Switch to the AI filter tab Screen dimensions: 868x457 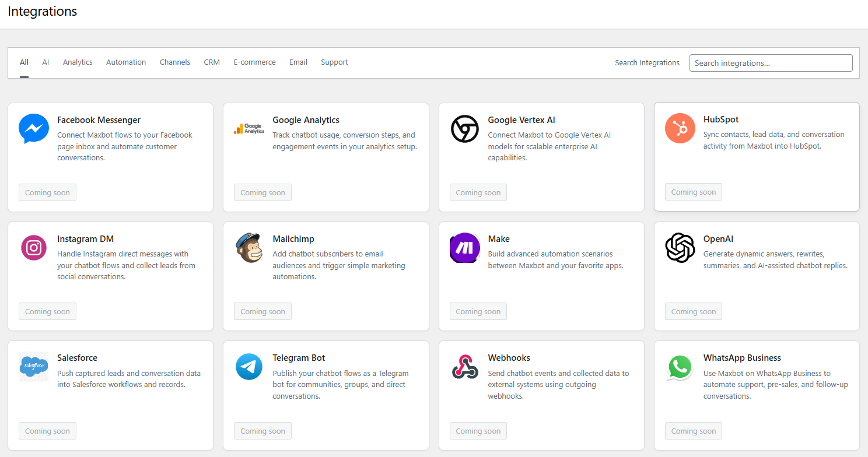pyautogui.click(x=45, y=62)
